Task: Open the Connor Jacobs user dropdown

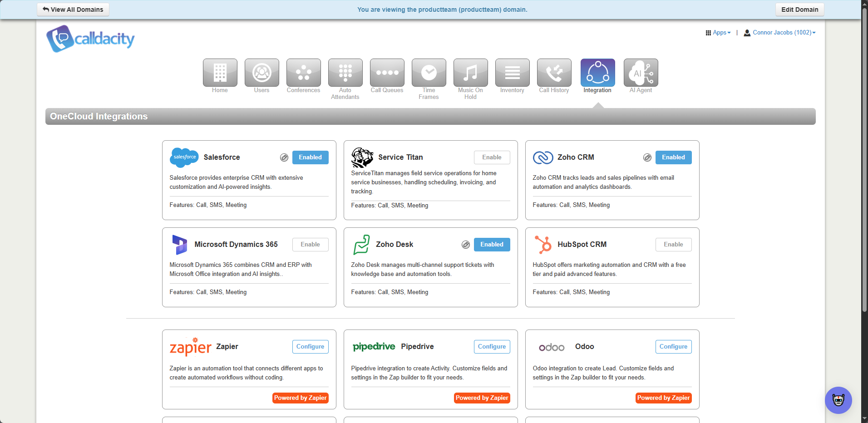Action: [x=780, y=33]
